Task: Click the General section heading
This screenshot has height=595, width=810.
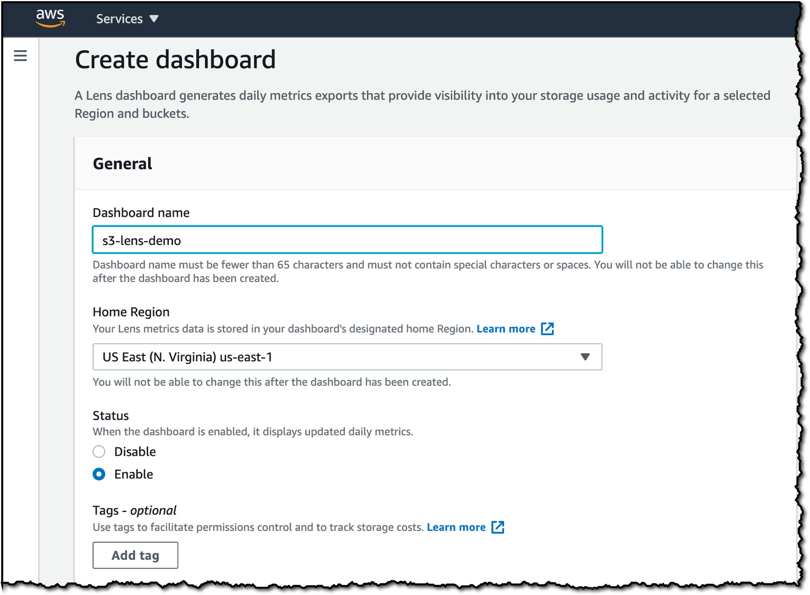Action: click(122, 164)
